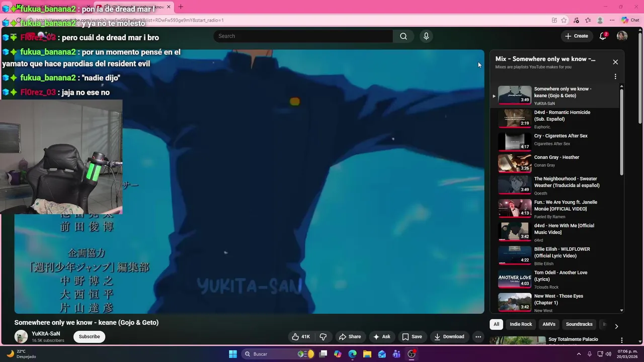This screenshot has width=644, height=362.
Task: Open options for Soy Totalmente Palacio video
Action: coord(622,340)
